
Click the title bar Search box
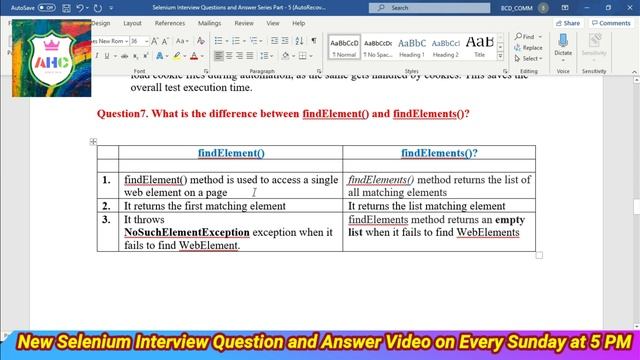coord(429,8)
